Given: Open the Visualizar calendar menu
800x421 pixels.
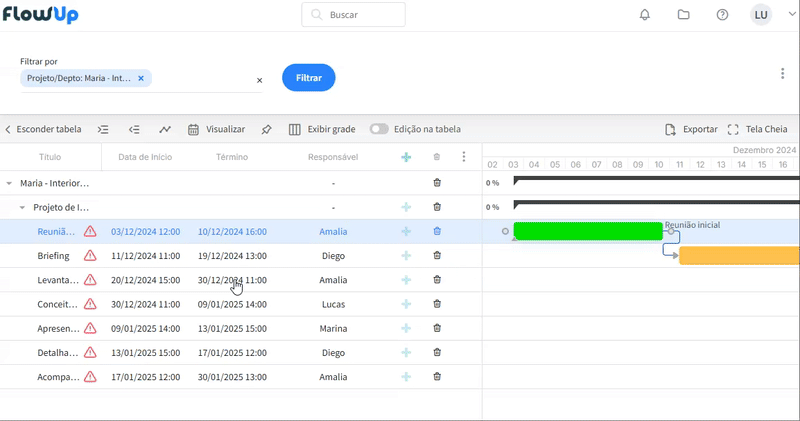Looking at the screenshot, I should [x=216, y=129].
